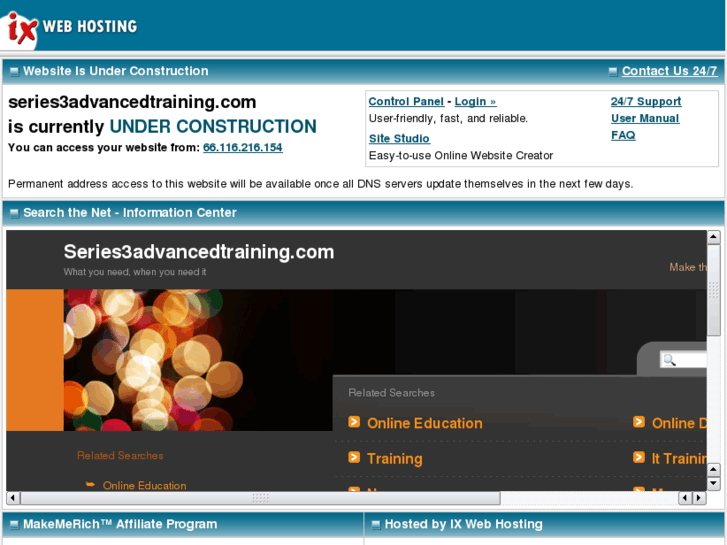Viewport: 727px width, 545px height.
Task: Click the second left arrow near scrollbar end
Action: [685, 498]
